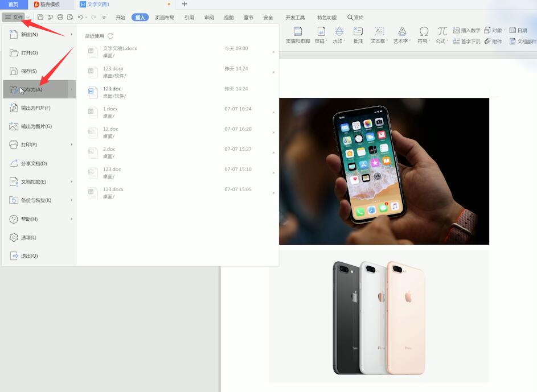Viewport: 537px width, 392px height.
Task: Open recent file 12.doc
Action: (181, 133)
